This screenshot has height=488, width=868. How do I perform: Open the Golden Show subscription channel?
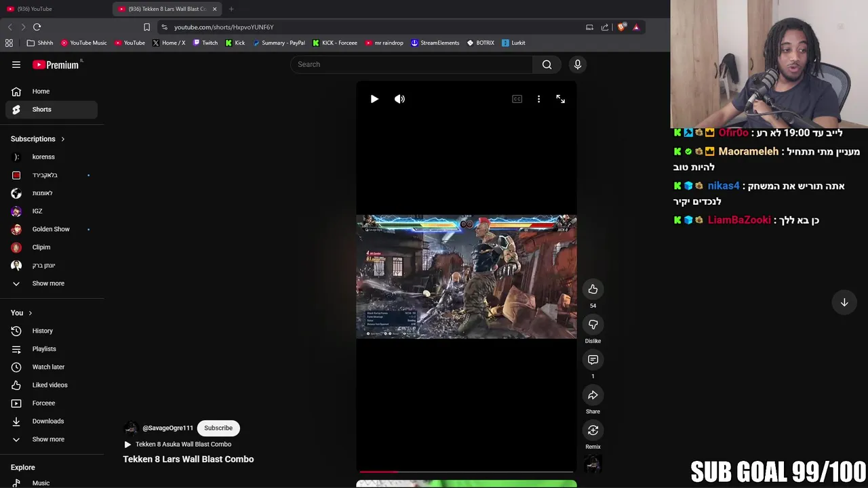click(52, 229)
